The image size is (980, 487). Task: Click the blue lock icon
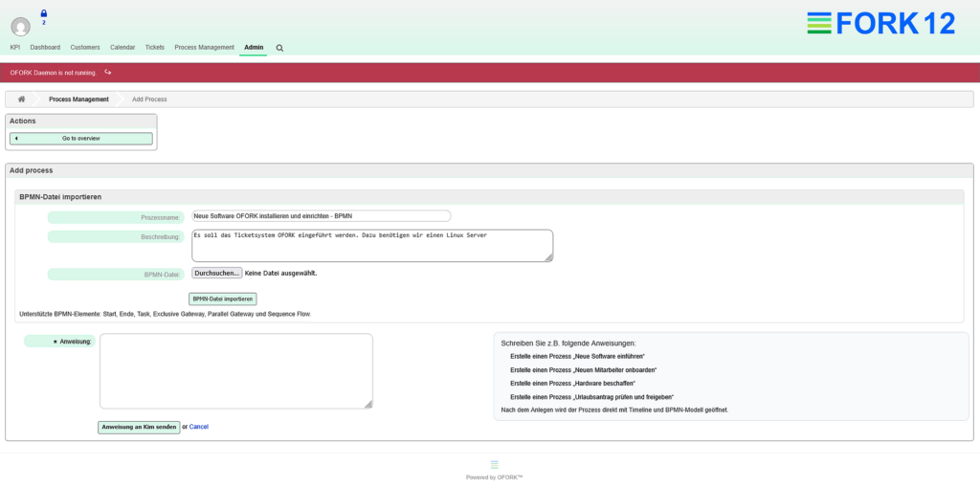(44, 13)
